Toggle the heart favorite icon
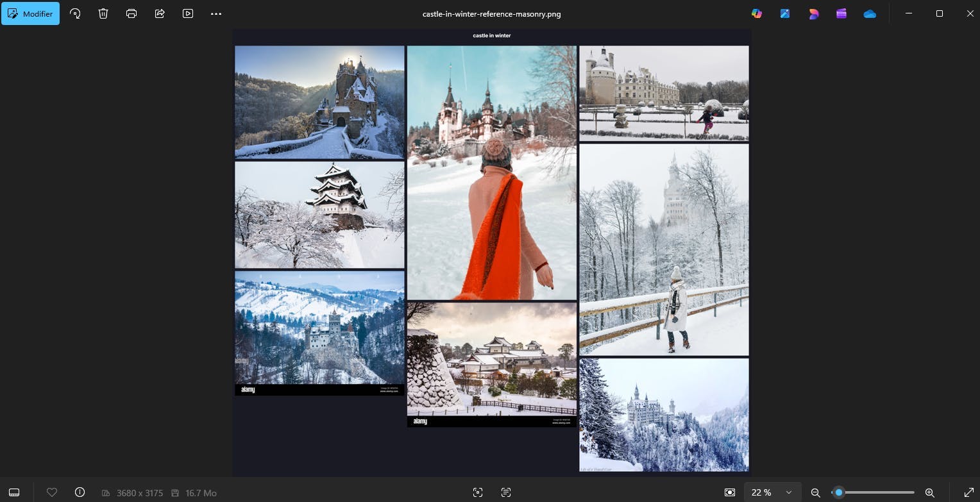980x502 pixels. tap(52, 492)
